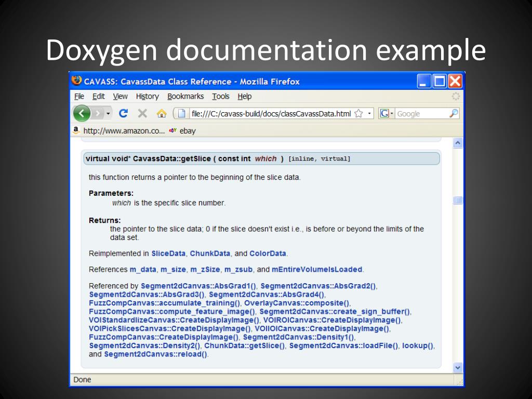Click the scrollbar up arrow
The height and width of the screenshot is (399, 532).
pyautogui.click(x=458, y=143)
